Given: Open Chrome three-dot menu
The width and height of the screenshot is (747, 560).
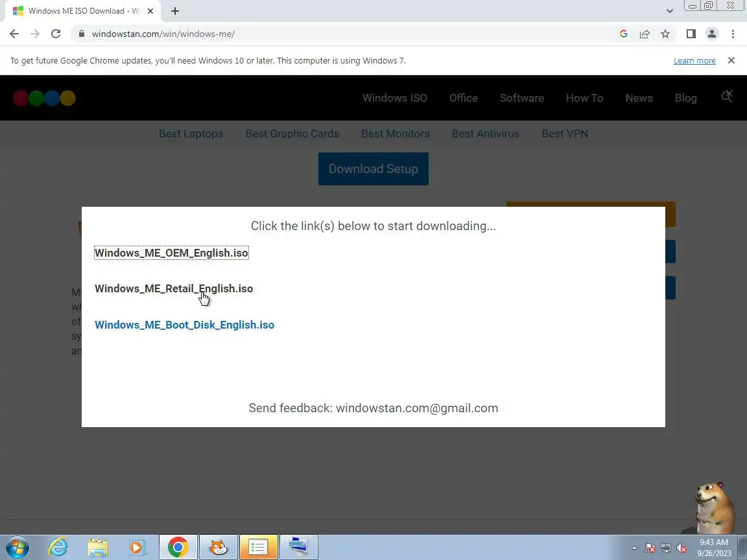Looking at the screenshot, I should tap(733, 34).
